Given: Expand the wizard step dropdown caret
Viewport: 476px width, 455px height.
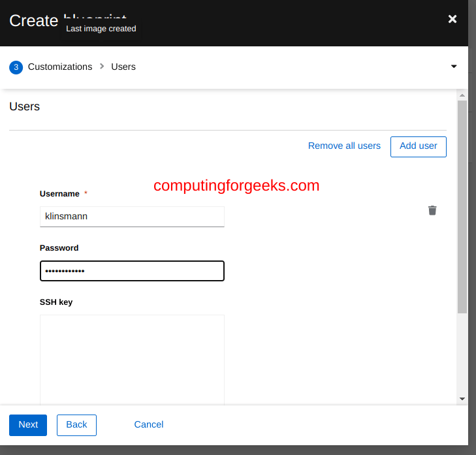Looking at the screenshot, I should [454, 67].
